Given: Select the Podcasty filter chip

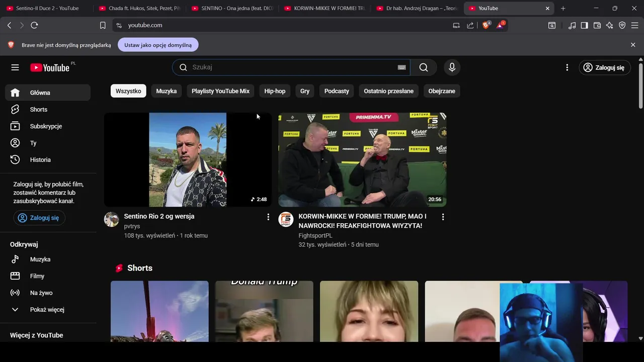Looking at the screenshot, I should pyautogui.click(x=337, y=91).
